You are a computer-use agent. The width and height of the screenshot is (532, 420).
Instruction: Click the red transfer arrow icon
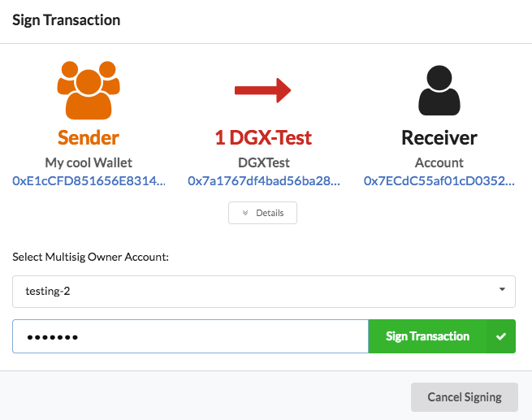262,90
